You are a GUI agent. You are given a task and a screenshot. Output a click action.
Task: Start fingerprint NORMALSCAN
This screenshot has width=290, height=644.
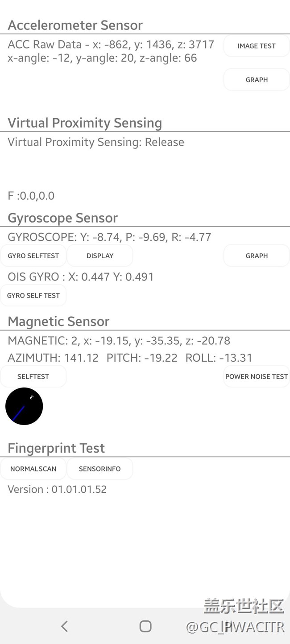(33, 469)
